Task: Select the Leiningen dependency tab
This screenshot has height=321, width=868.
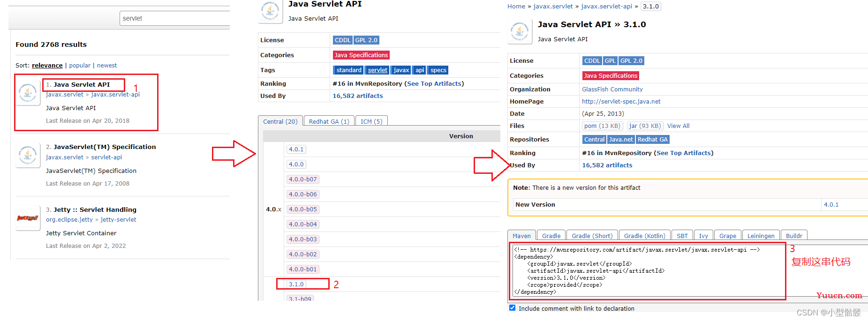Action: click(x=761, y=236)
